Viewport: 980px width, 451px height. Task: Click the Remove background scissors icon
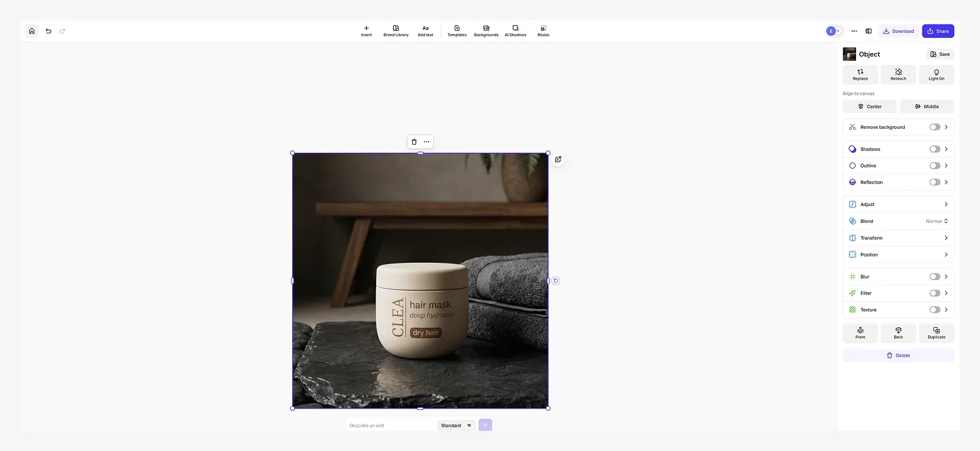(852, 127)
